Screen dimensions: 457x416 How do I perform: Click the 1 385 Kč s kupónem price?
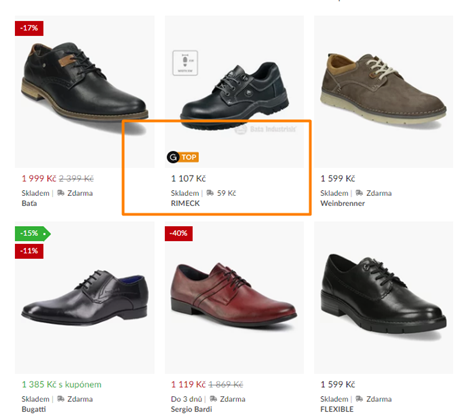click(x=62, y=385)
